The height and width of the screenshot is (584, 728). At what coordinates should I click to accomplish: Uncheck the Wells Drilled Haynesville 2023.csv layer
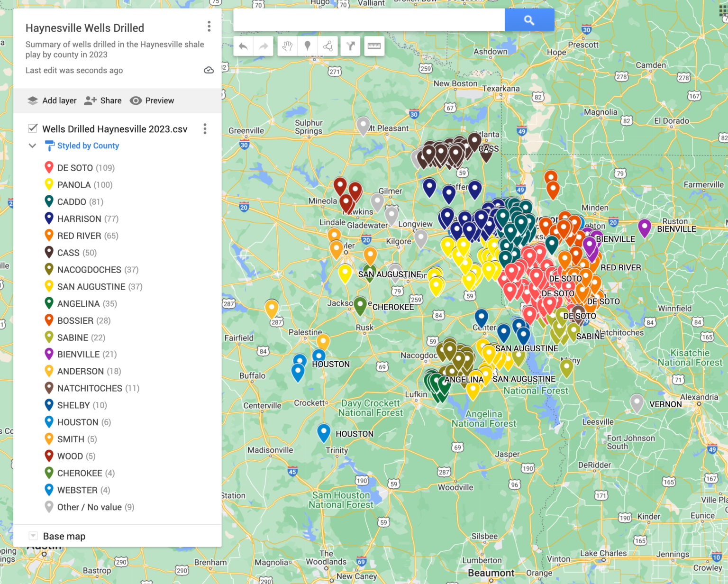(33, 128)
